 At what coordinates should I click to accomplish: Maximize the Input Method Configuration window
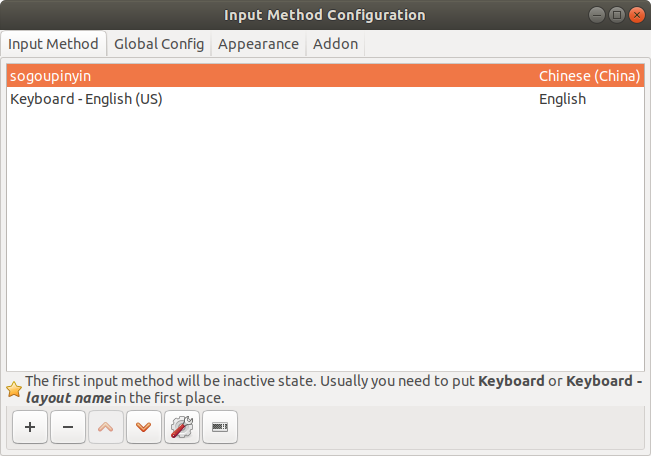pos(616,14)
